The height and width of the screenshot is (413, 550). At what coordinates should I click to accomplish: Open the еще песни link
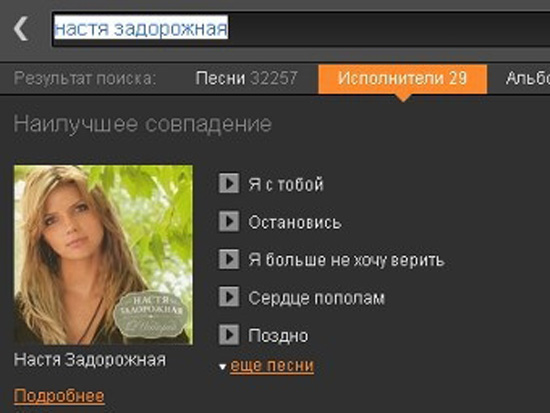272,366
